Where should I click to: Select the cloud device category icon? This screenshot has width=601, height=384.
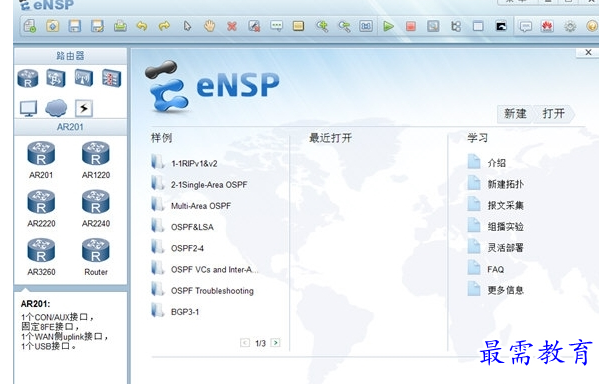tap(56, 108)
